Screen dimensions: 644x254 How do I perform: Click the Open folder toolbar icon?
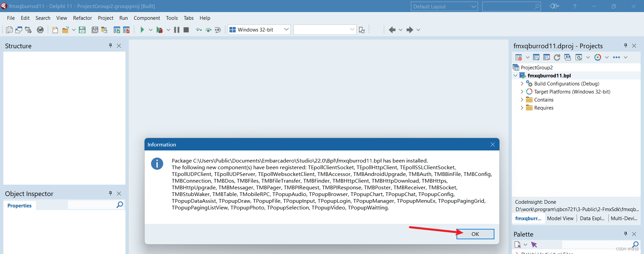click(x=65, y=30)
